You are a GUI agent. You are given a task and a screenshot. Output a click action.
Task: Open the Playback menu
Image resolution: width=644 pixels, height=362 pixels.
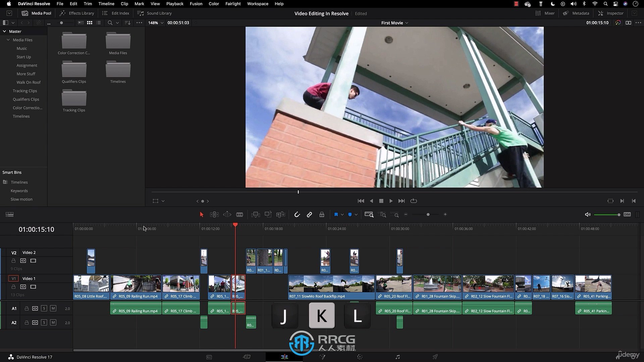click(x=175, y=4)
